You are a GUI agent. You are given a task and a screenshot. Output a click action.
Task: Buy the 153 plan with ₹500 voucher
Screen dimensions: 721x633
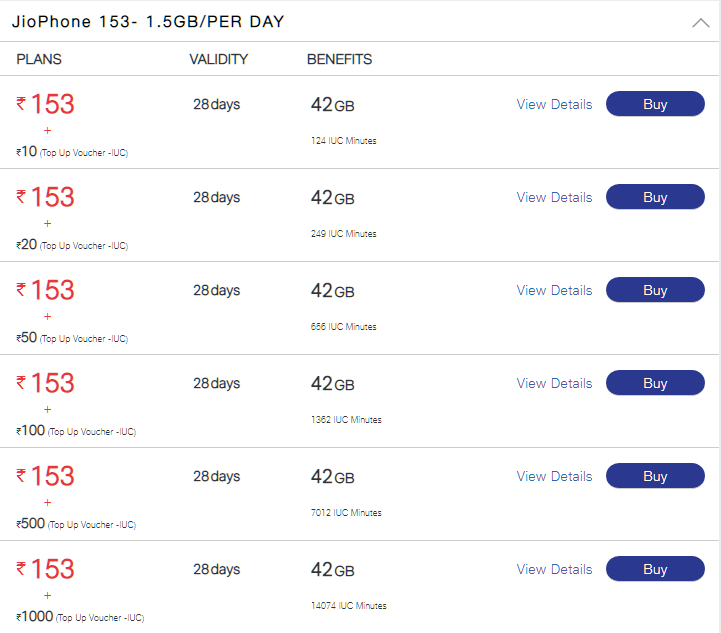655,476
